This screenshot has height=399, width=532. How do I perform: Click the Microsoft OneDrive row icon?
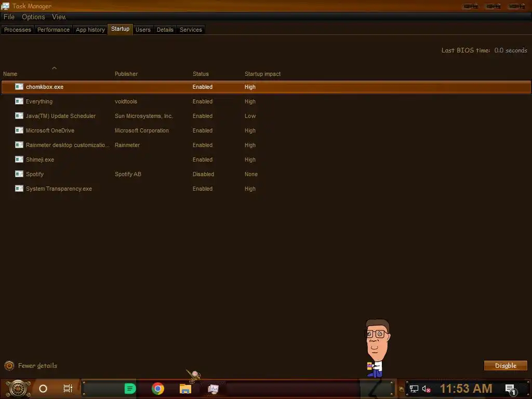coord(19,130)
